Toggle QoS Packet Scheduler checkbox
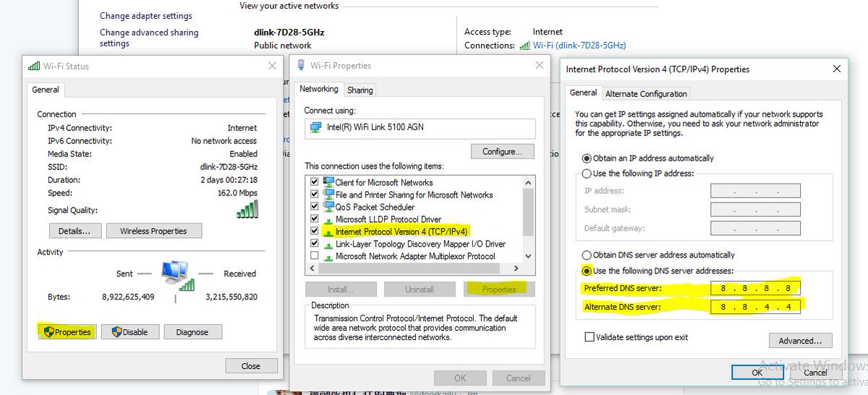Viewport: 868px width, 395px height. pos(314,207)
